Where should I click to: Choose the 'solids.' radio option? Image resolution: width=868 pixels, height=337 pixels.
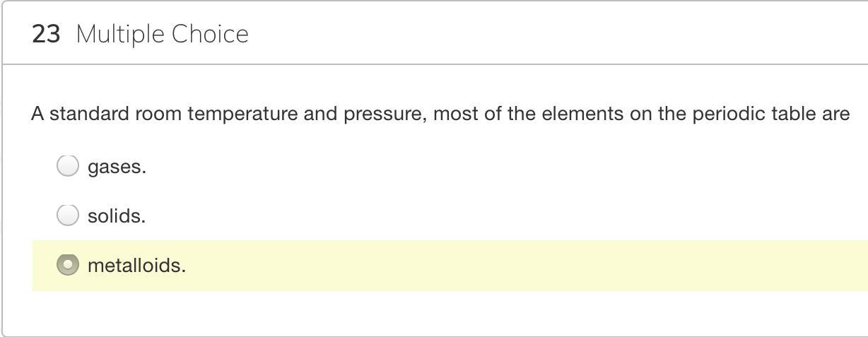(x=67, y=215)
